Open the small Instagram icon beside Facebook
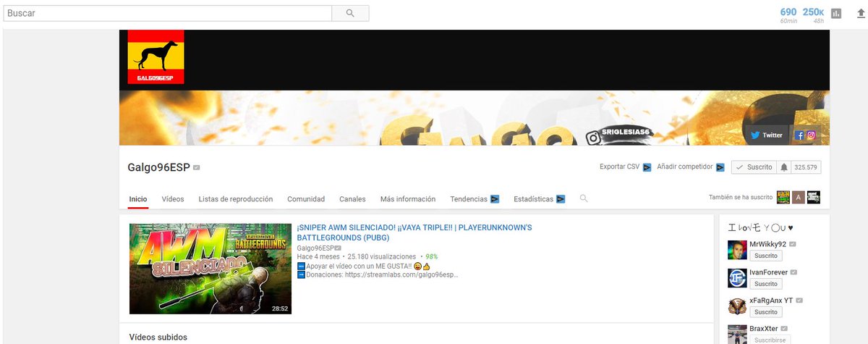The image size is (868, 344). (x=812, y=135)
